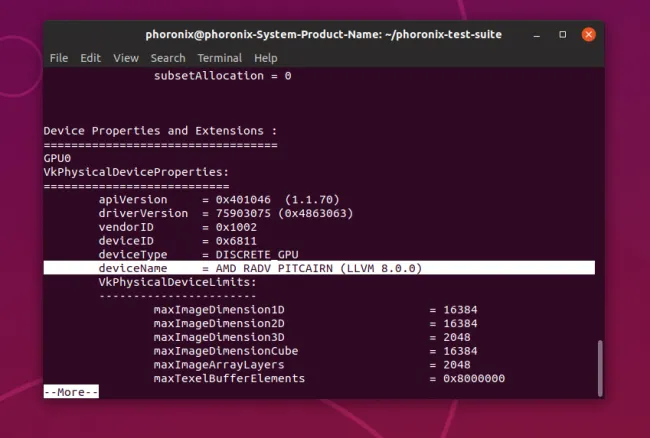Click the highlighted deviceName line
Image resolution: width=650 pixels, height=438 pixels.
point(319,268)
